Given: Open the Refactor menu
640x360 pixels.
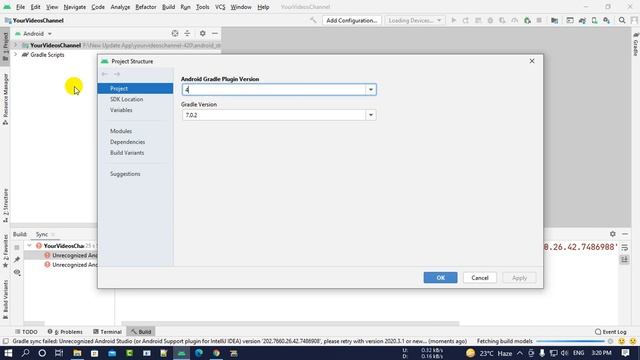Looking at the screenshot, I should [x=146, y=7].
